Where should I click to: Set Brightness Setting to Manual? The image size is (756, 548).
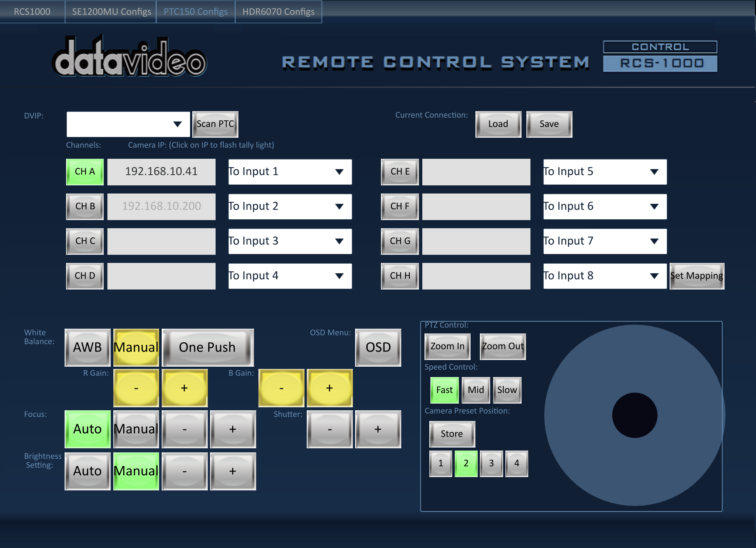point(136,471)
